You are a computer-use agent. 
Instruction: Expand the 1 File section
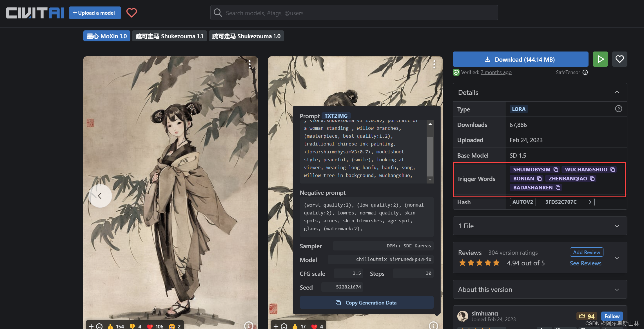pos(617,226)
